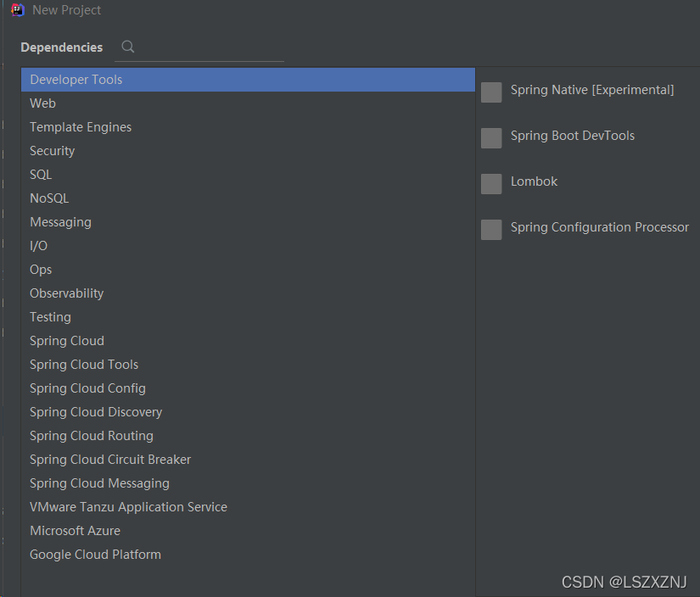Tick the Lombok dependency checkbox
Screen dimensions: 700x597
click(491, 184)
